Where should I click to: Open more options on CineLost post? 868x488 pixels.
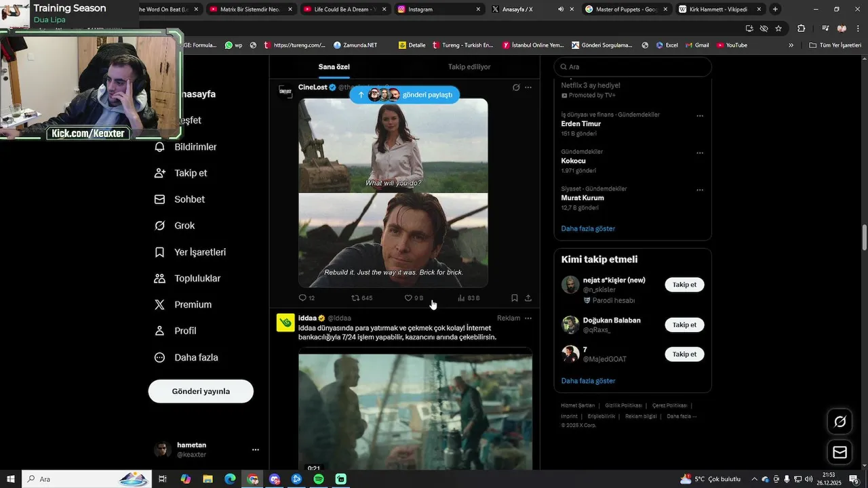(x=528, y=87)
